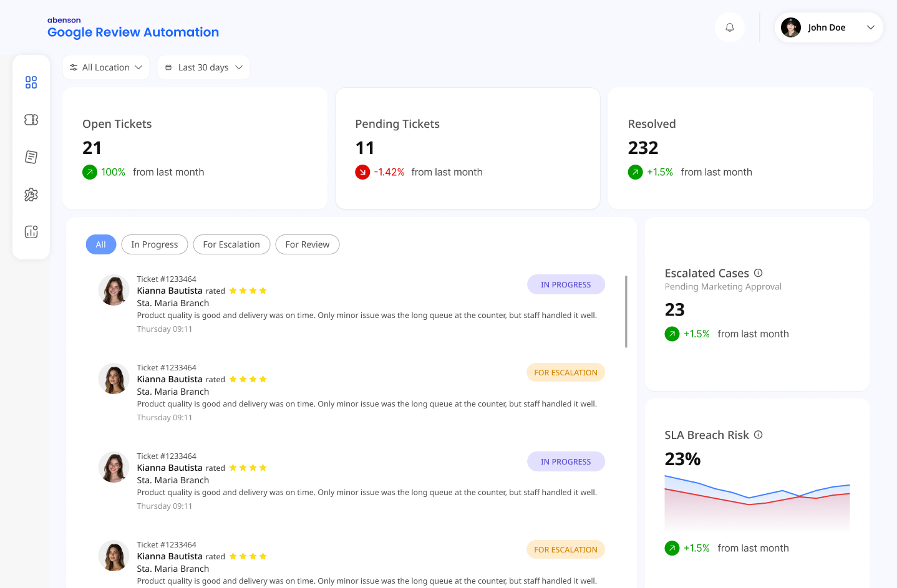Screen dimensions: 897x588
Task: Expand the John Doe account chevron
Action: 871,27
